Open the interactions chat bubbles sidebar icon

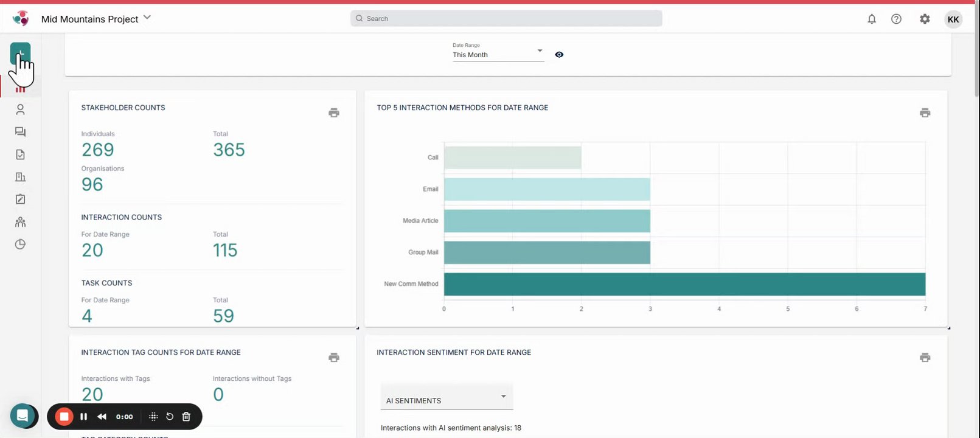pyautogui.click(x=20, y=132)
